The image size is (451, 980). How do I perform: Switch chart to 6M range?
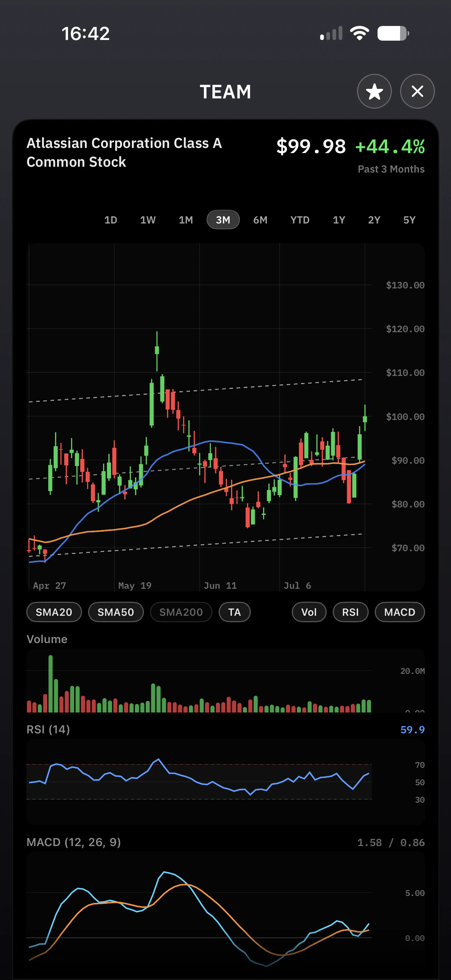(x=260, y=220)
